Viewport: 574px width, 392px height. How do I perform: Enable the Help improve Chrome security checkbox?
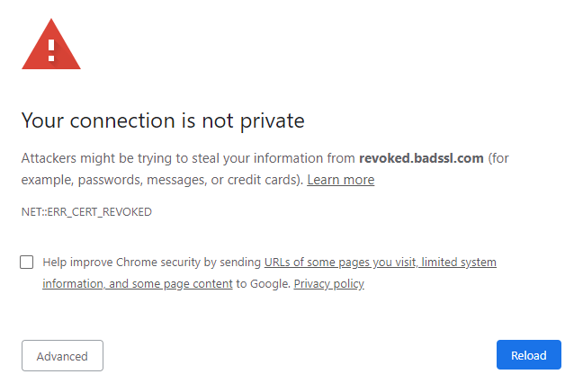(x=26, y=263)
